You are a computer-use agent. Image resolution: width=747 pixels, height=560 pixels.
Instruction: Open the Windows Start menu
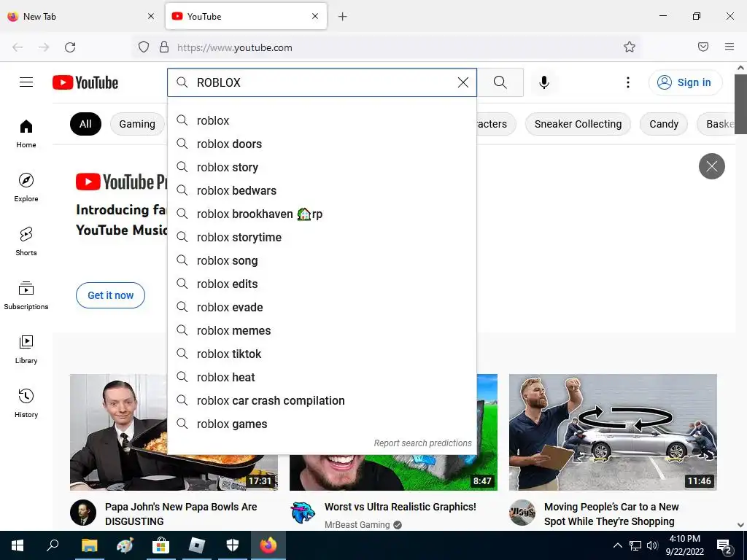(x=18, y=545)
